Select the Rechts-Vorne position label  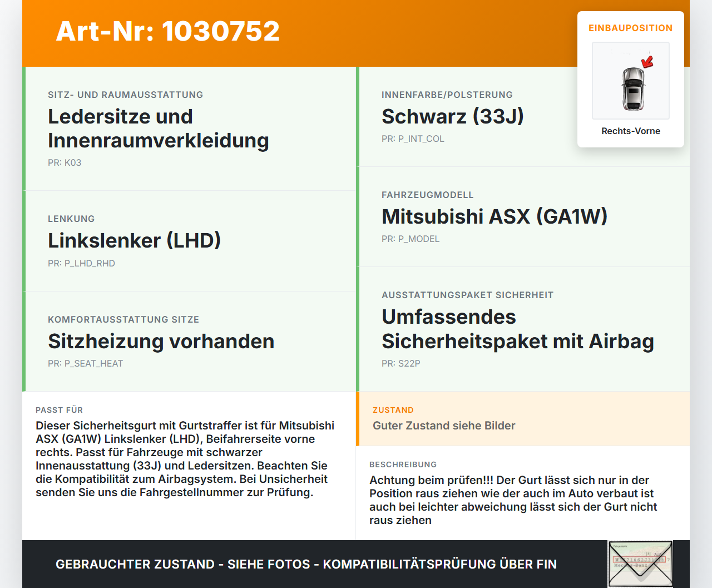(630, 131)
